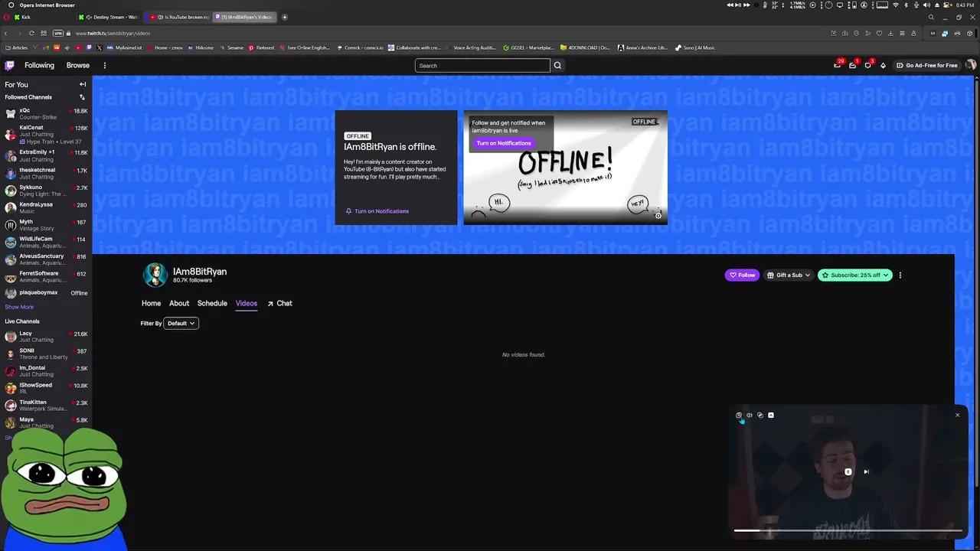Open plaqueboymax offline channel
Screen dimensions: 980x551
click(x=46, y=293)
